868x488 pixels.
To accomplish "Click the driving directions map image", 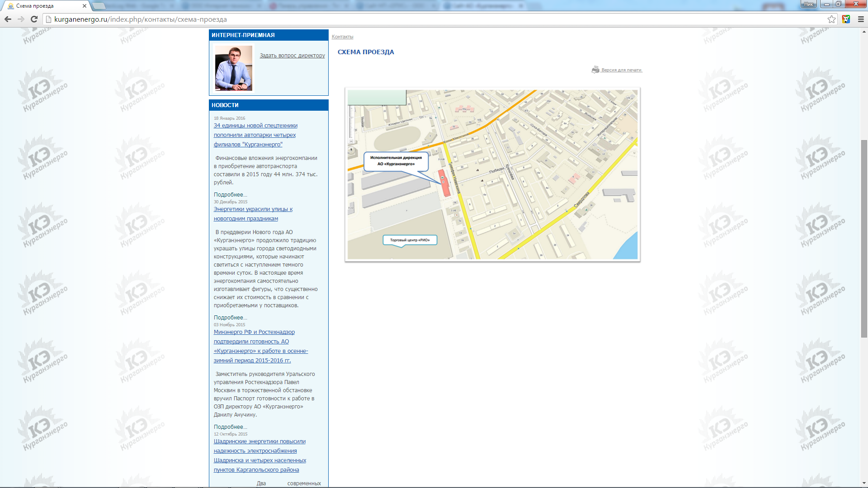I will coord(492,174).
